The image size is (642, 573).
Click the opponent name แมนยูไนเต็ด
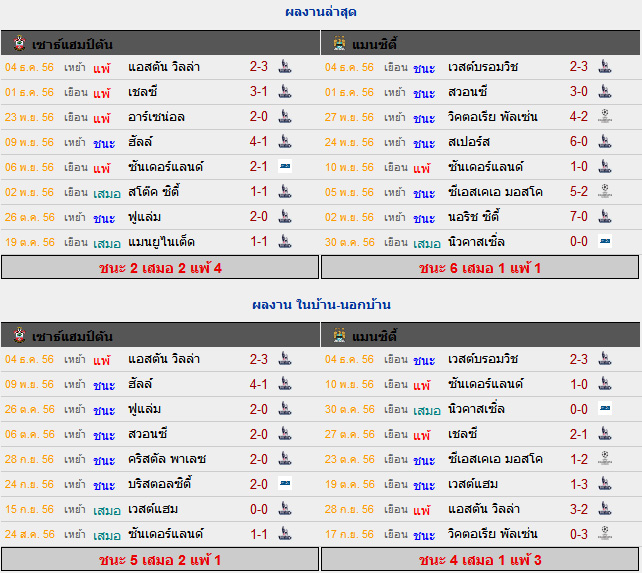click(161, 242)
